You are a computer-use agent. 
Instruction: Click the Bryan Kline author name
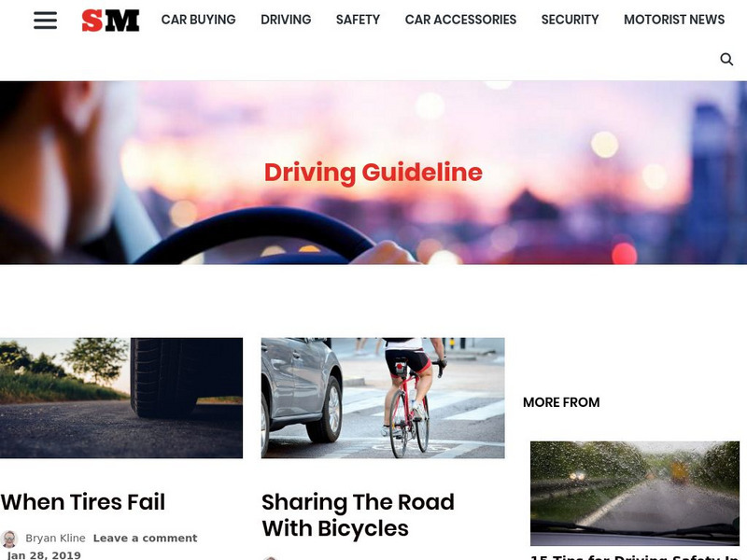click(x=55, y=539)
